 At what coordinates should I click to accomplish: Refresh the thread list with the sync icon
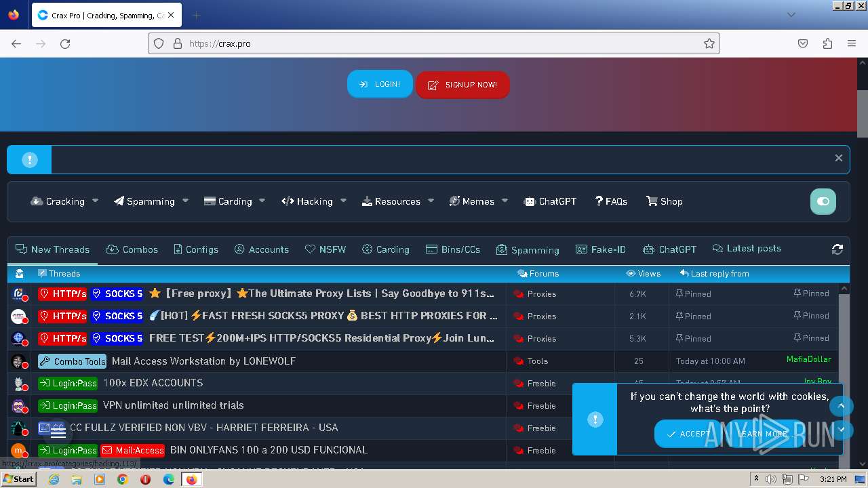(837, 249)
